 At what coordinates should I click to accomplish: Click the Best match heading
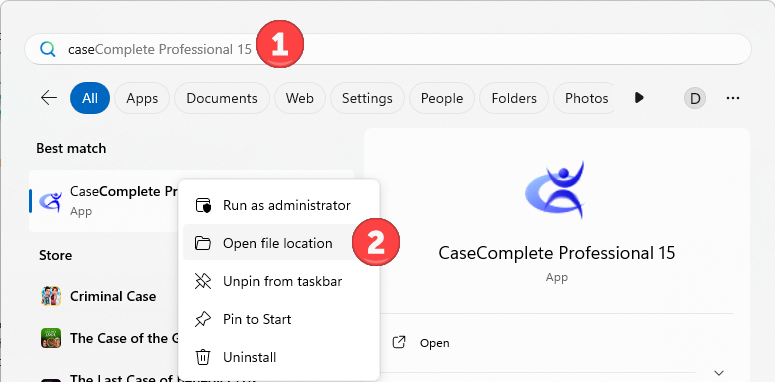click(71, 148)
